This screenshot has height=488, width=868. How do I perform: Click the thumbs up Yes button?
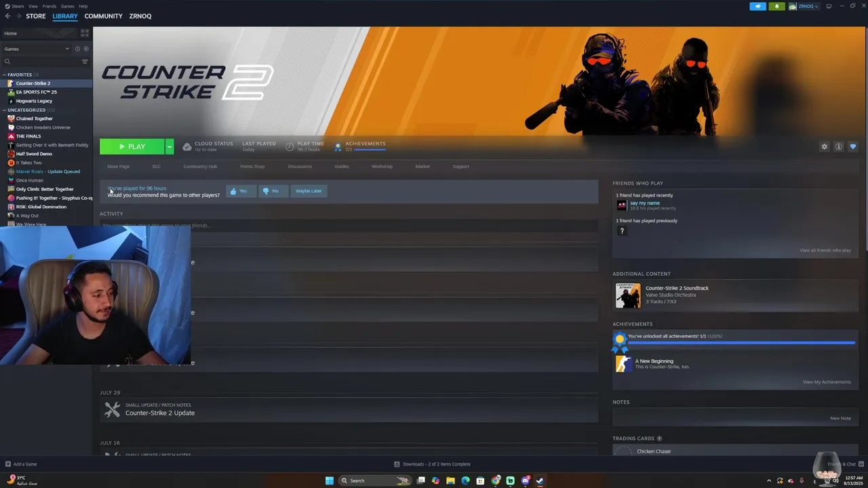click(241, 191)
